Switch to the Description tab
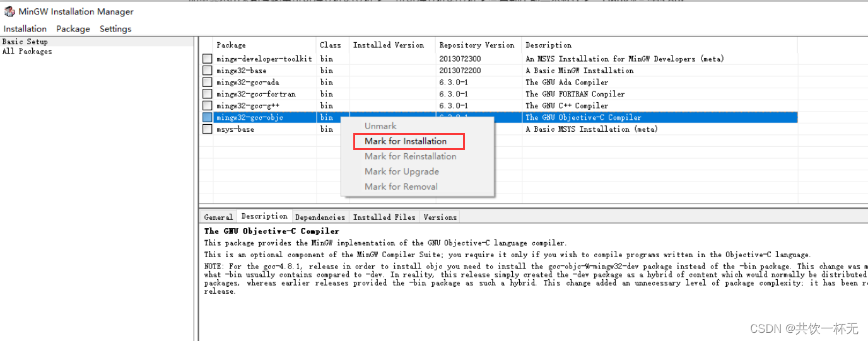Image resolution: width=868 pixels, height=341 pixels. click(x=264, y=216)
